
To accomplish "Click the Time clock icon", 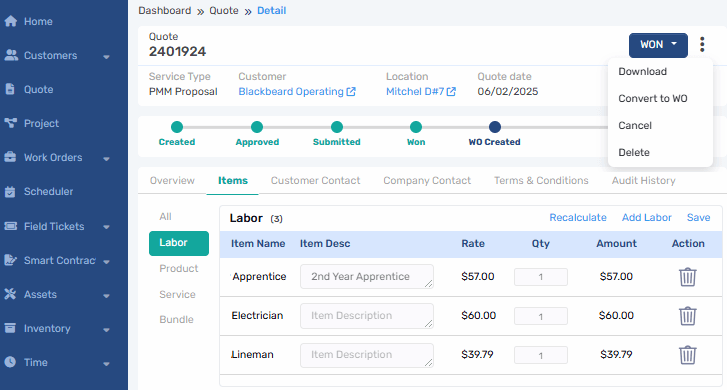I will tap(10, 362).
